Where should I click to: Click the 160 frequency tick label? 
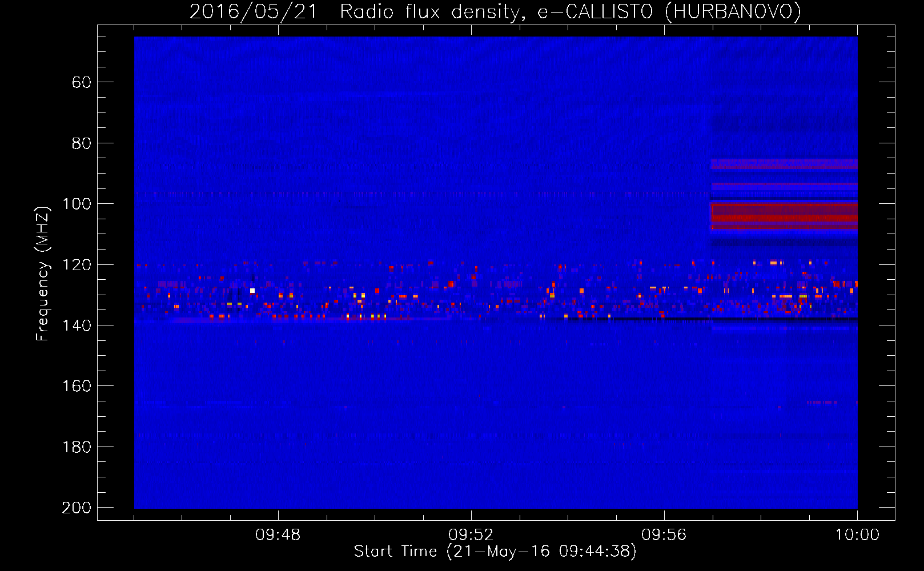77,387
